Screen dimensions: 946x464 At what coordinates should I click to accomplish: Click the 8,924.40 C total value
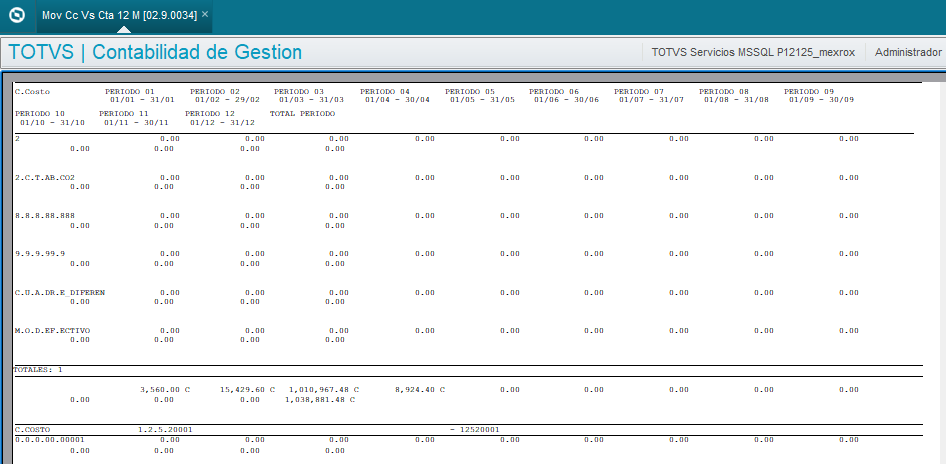click(x=420, y=390)
